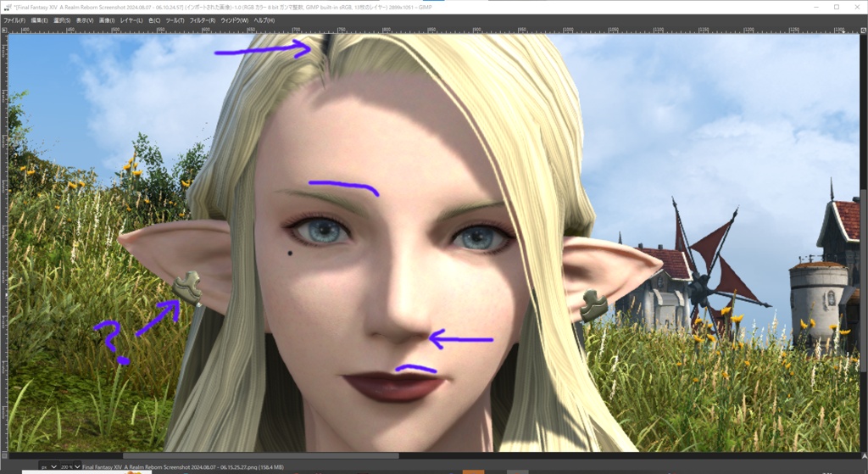The width and height of the screenshot is (868, 474).
Task: Open the ヘルプ(H) menu
Action: click(x=264, y=20)
